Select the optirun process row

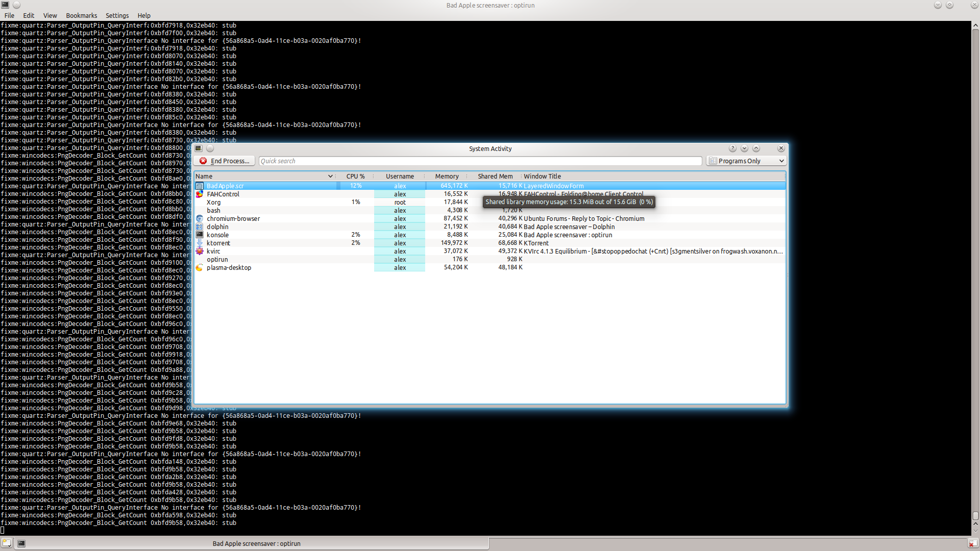click(490, 260)
